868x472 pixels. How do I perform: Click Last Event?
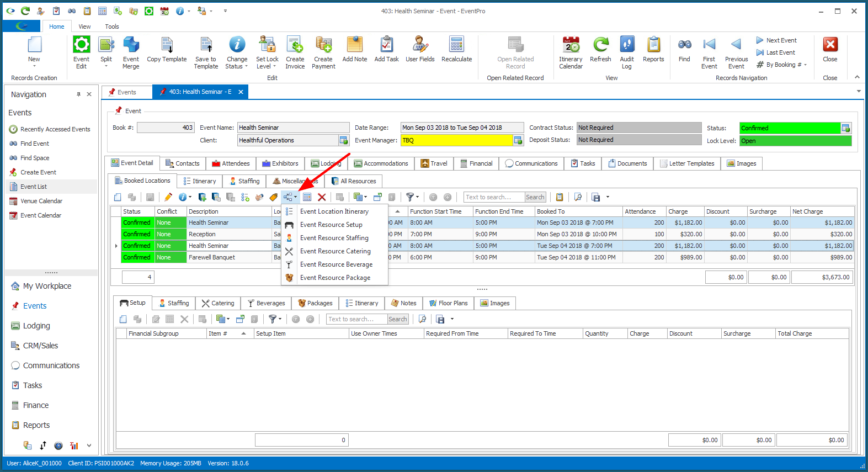pos(775,52)
